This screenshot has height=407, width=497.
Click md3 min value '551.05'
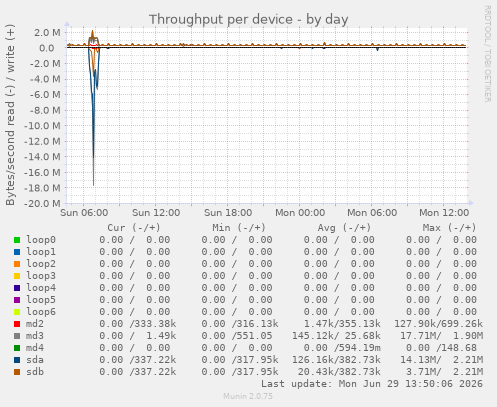(255, 336)
